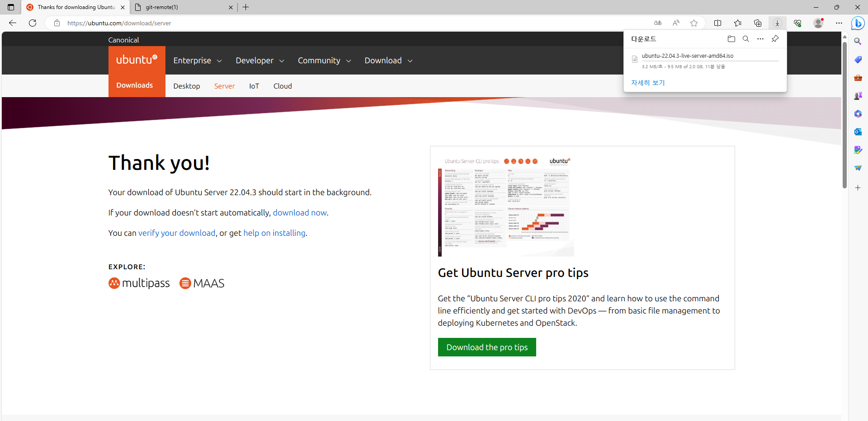Open the user profile avatar
Image resolution: width=868 pixels, height=421 pixels.
818,23
